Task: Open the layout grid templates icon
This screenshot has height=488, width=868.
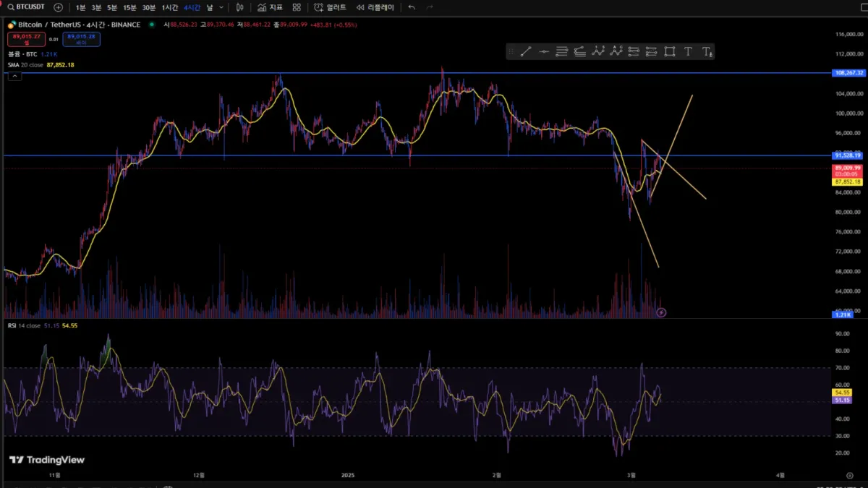Action: (x=297, y=7)
